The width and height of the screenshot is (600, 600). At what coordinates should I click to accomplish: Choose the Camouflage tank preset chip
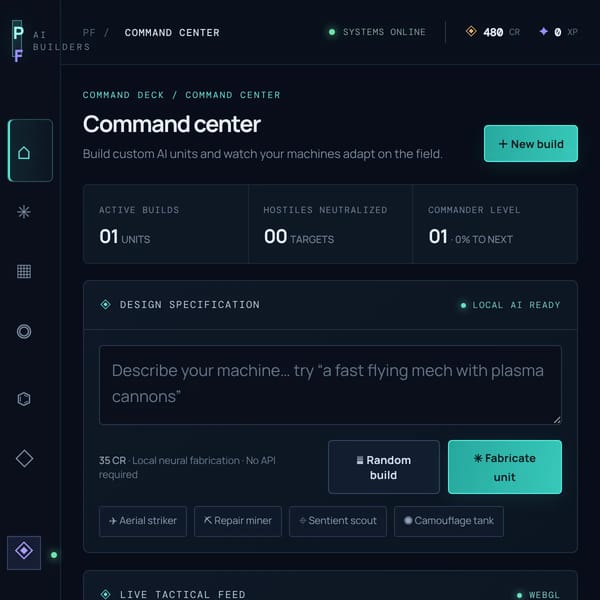pyautogui.click(x=448, y=521)
